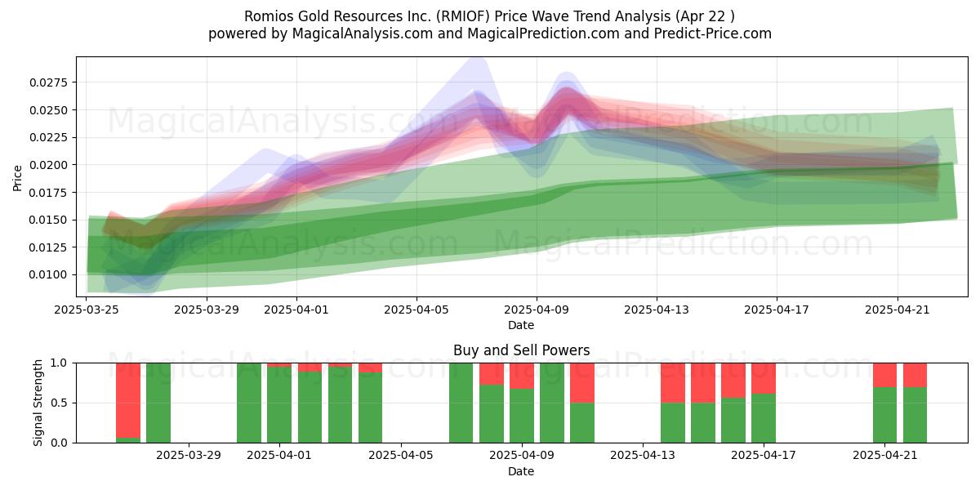Click the 2025-03-29 date tick on the price chart

point(207,310)
